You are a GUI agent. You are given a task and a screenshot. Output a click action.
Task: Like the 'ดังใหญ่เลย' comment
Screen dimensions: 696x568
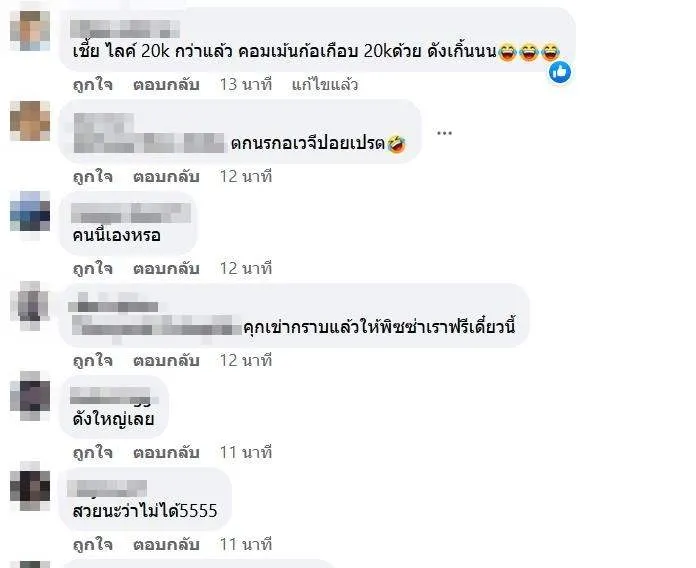pyautogui.click(x=92, y=452)
